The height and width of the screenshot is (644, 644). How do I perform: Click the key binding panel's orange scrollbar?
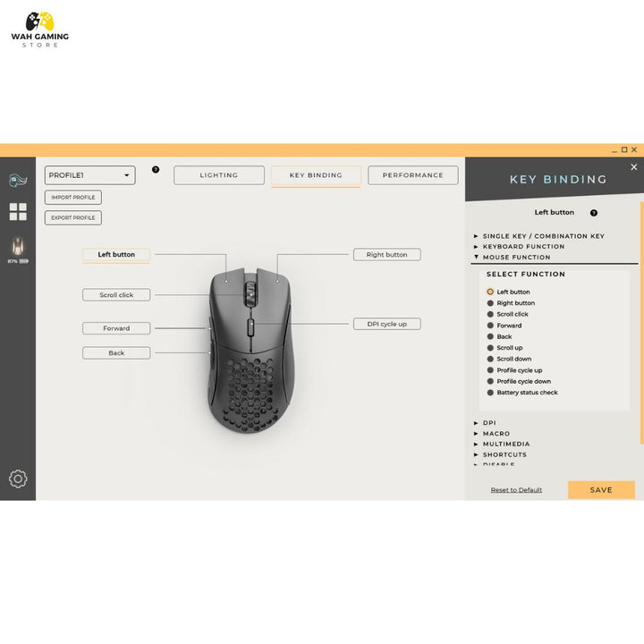point(641,322)
